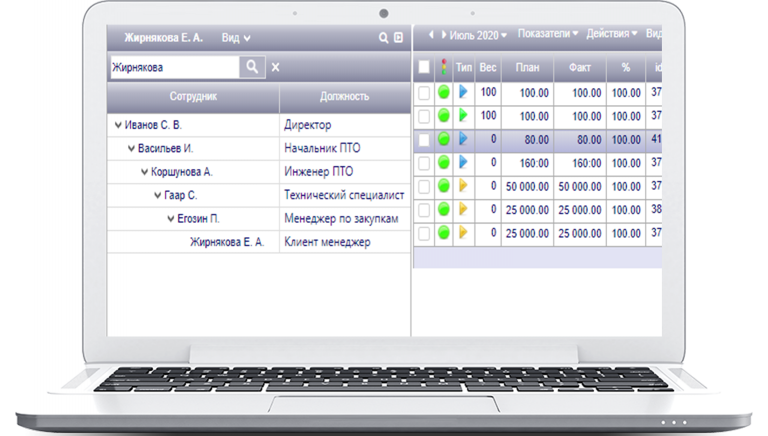The width and height of the screenshot is (768, 436).
Task: Open the Вид dropdown in the left panel
Action: pos(236,38)
